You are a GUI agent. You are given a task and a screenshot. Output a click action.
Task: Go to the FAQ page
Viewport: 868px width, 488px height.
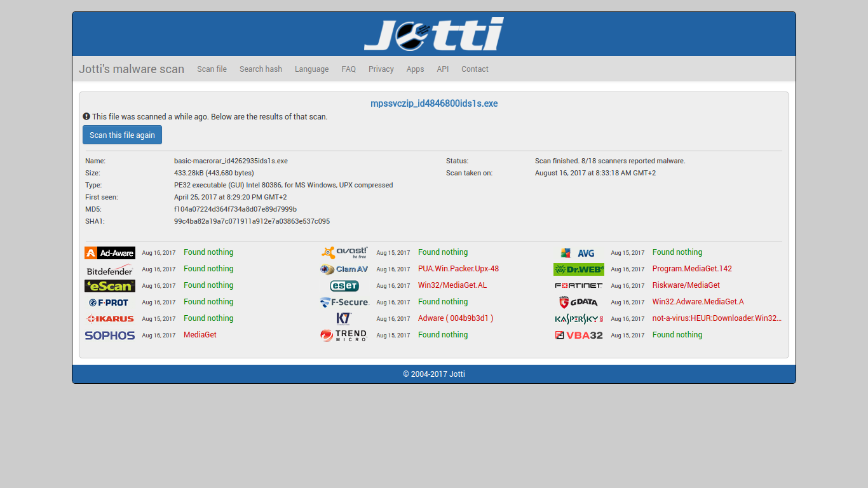(x=349, y=69)
